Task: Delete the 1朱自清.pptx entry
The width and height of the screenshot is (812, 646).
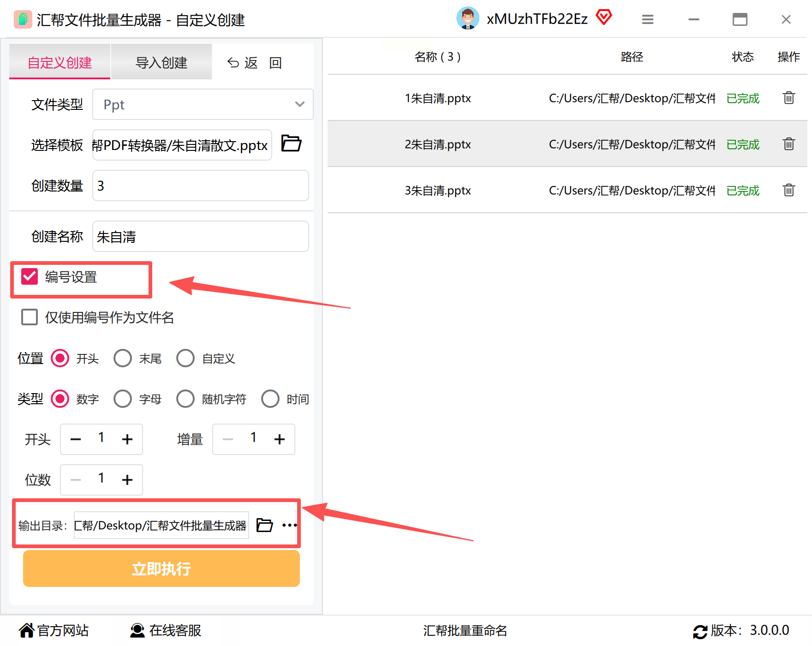Action: click(x=788, y=98)
